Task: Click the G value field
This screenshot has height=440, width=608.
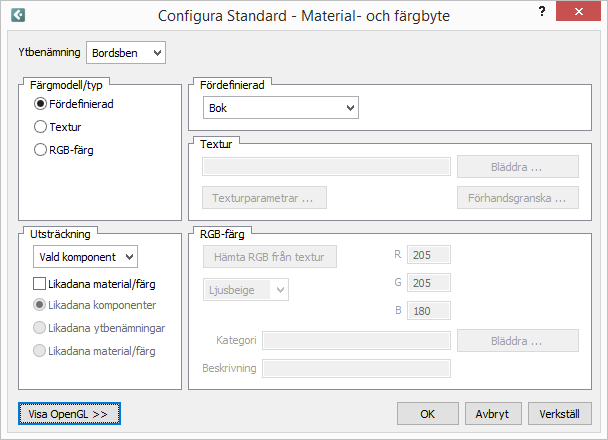Action: (x=430, y=283)
